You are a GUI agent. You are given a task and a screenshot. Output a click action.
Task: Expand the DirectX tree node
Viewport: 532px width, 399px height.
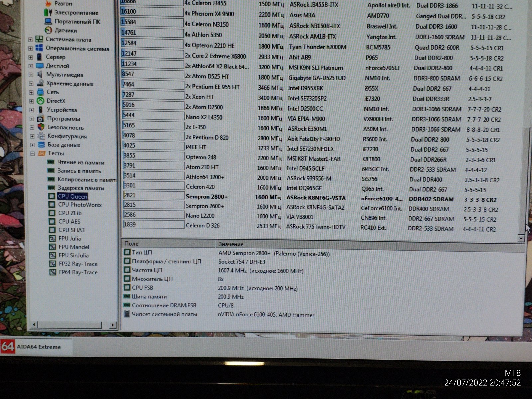coord(31,101)
